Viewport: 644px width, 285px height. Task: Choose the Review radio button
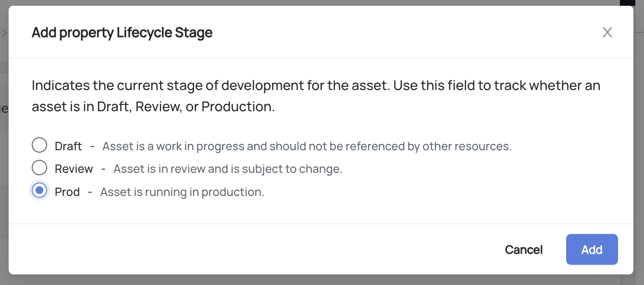click(39, 168)
